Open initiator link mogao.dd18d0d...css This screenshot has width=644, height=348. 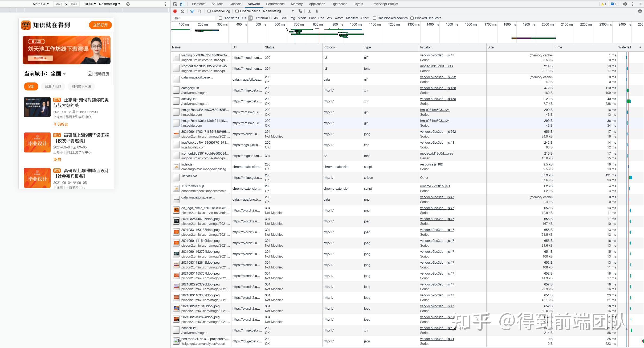click(436, 66)
